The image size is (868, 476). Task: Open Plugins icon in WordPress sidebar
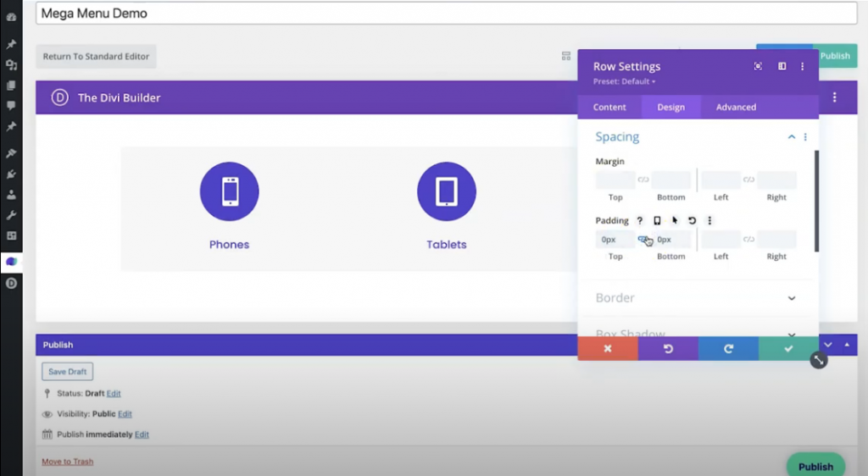(x=11, y=174)
